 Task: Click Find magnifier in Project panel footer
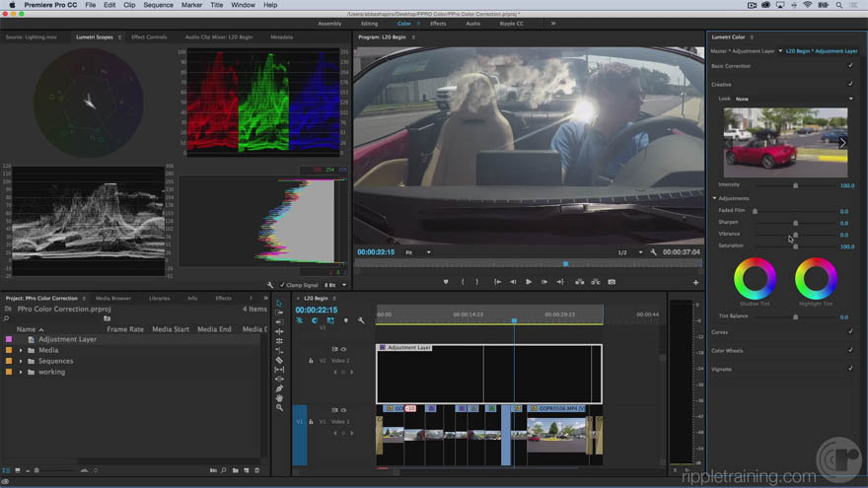click(x=224, y=470)
